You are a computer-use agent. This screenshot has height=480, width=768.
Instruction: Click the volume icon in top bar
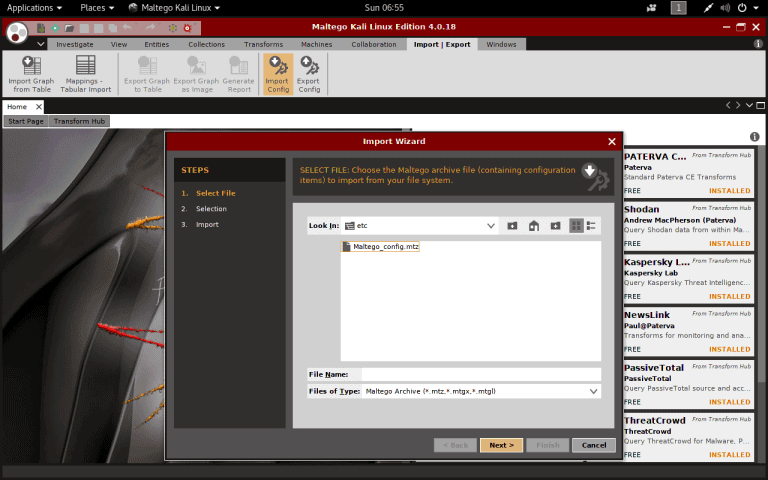725,8
